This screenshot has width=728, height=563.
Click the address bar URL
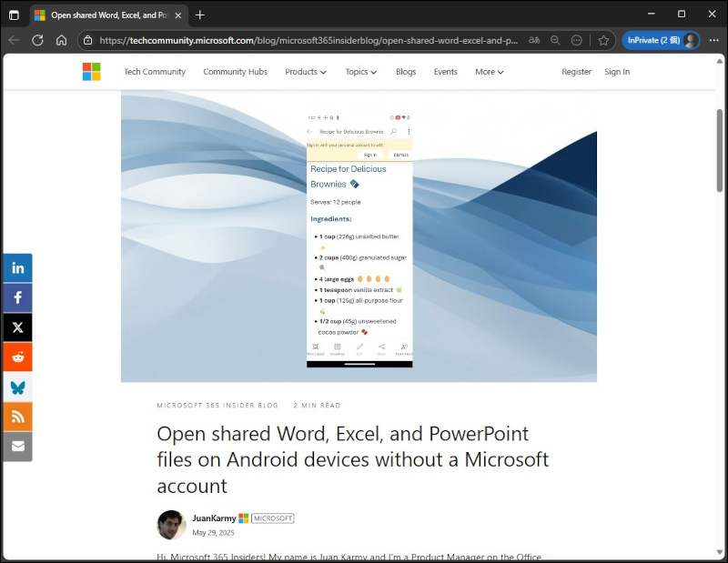(x=308, y=40)
